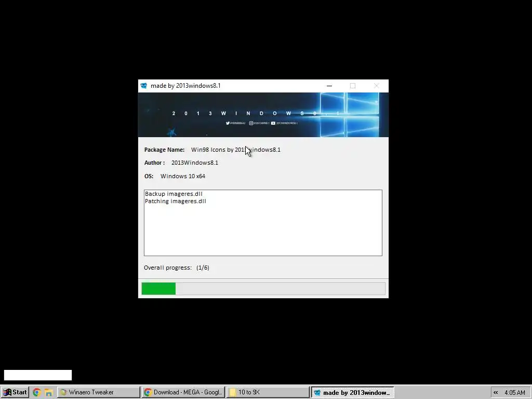Open the Start menu
This screenshot has width=532, height=399.
[x=15, y=392]
